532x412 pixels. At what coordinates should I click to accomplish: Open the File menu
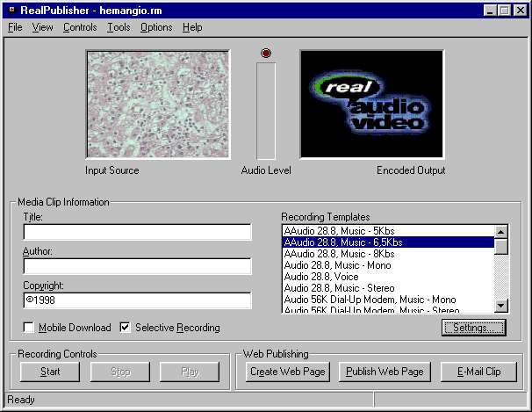coord(15,27)
